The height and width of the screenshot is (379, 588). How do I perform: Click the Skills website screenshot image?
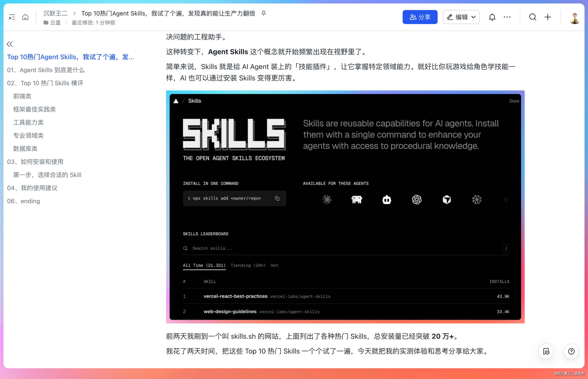pos(345,207)
